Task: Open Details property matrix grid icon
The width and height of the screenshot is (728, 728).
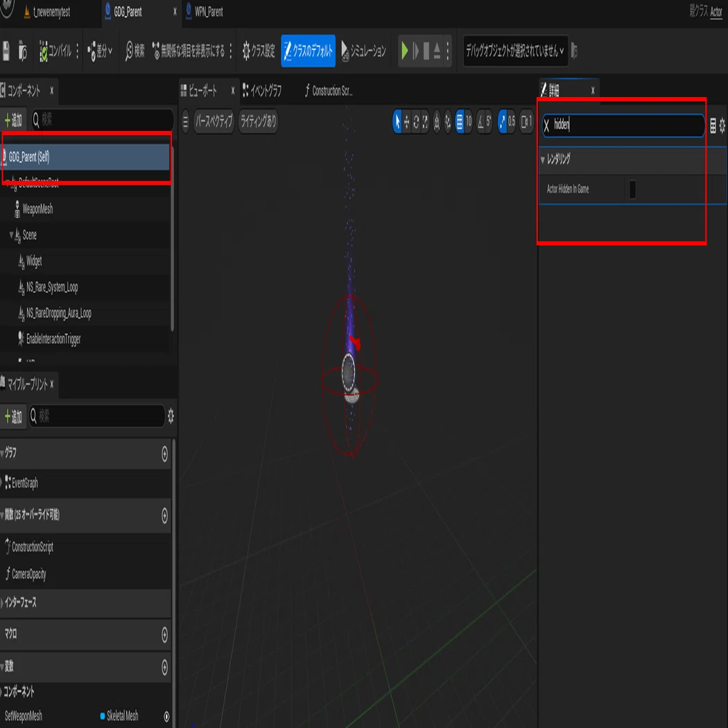Action: [x=713, y=125]
